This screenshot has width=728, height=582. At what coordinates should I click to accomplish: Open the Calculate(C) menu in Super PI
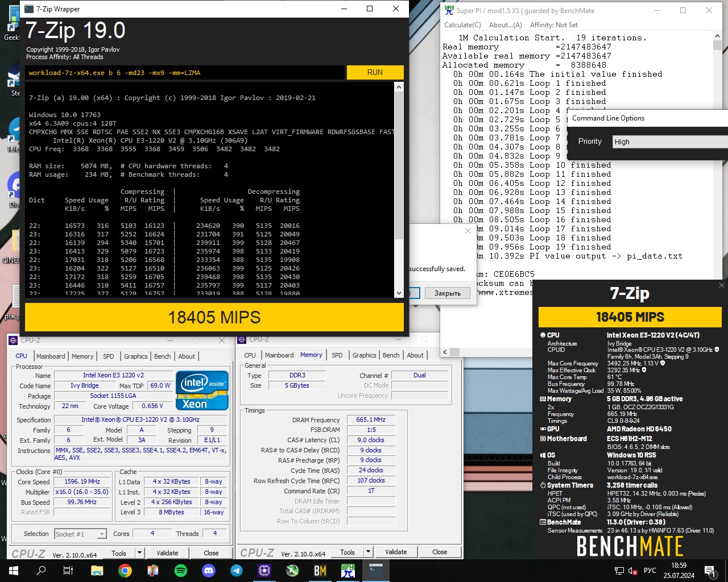tap(462, 25)
